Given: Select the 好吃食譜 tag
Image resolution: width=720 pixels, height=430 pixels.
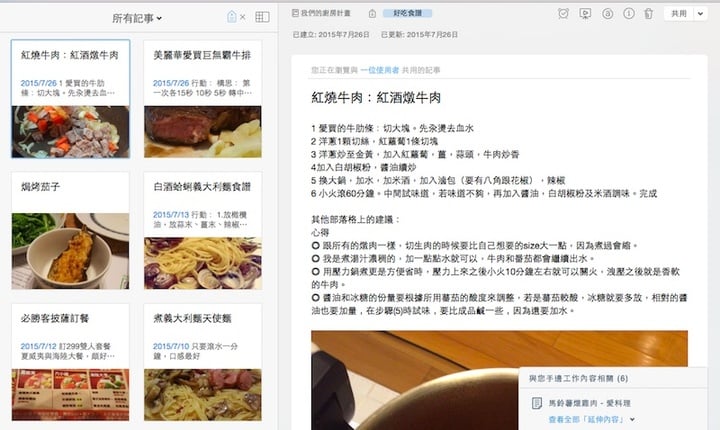Looking at the screenshot, I should 407,13.
